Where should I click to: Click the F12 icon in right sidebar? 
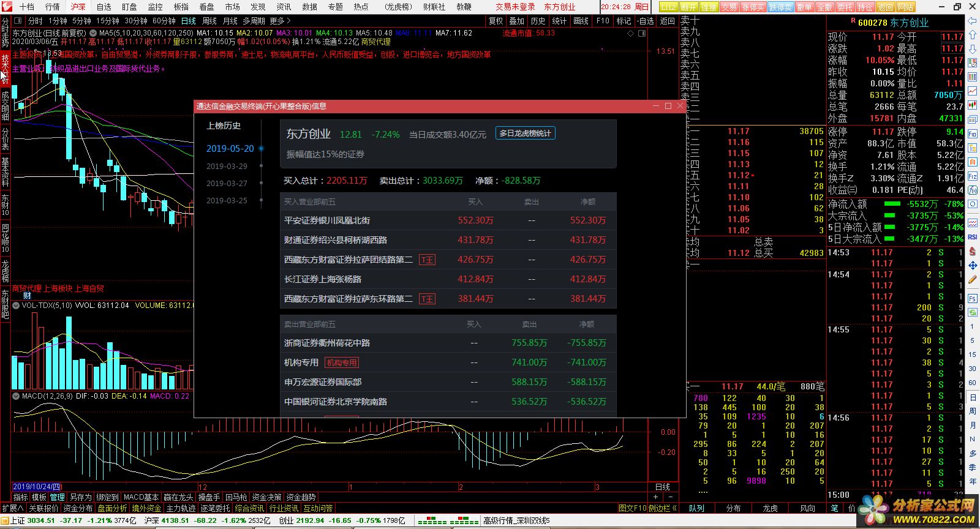tap(973, 176)
